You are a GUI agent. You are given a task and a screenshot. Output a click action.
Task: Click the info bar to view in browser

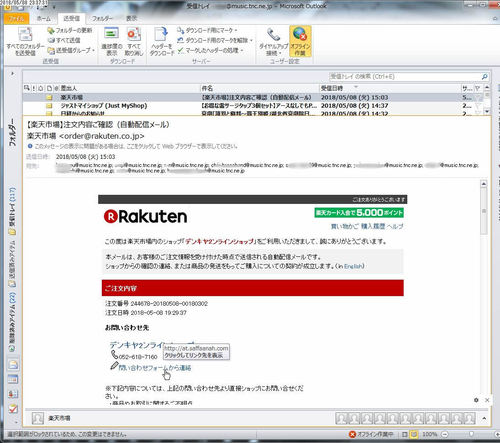pos(133,146)
